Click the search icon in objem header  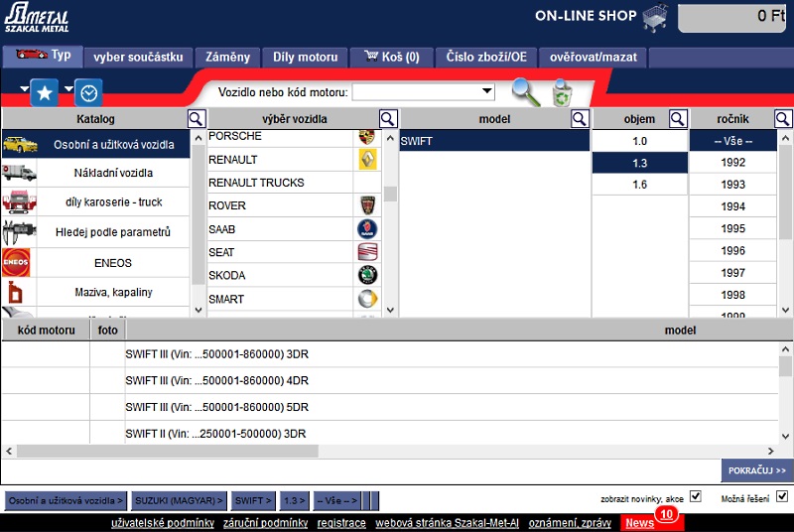pyautogui.click(x=678, y=119)
